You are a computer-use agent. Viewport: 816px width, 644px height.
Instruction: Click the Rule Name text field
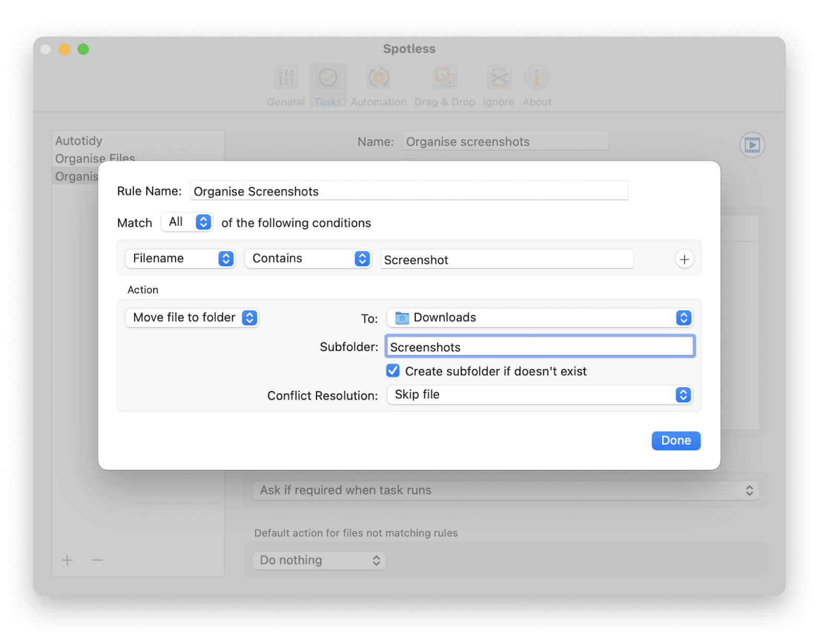(x=409, y=191)
